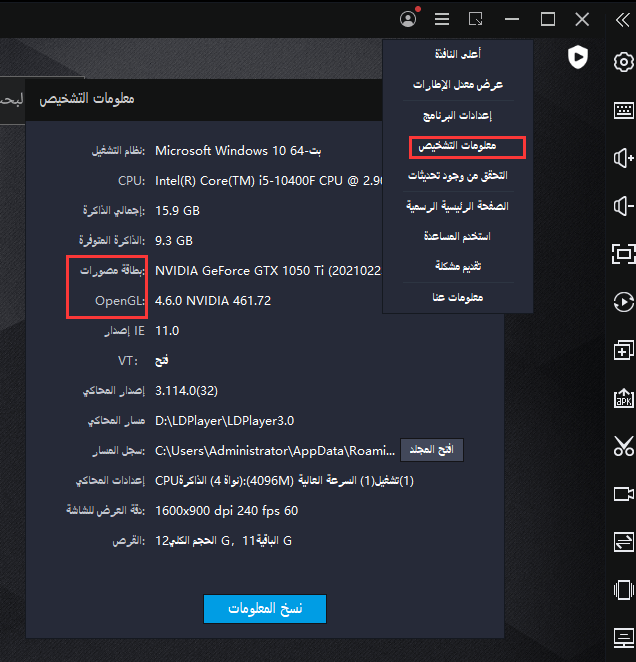
Task: Click the resolution value 1600x900 dpi 240
Action: click(x=226, y=511)
